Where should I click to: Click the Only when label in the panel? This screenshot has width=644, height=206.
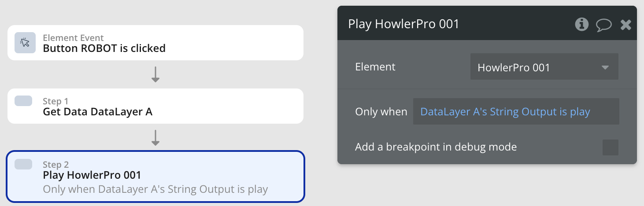(381, 112)
